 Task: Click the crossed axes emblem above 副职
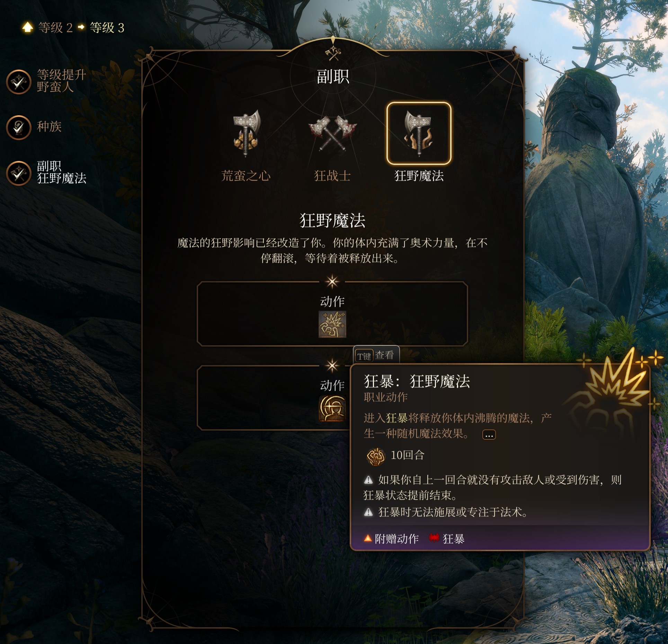333,53
